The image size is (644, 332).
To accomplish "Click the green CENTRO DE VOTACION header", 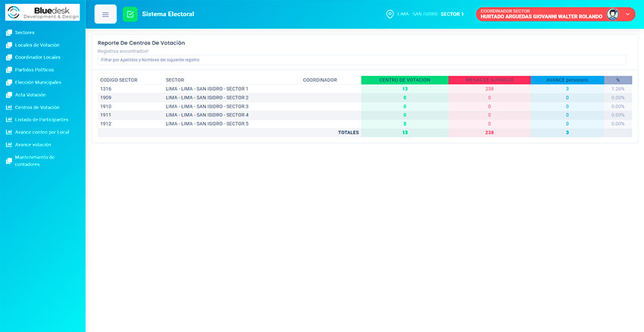I will (405, 80).
